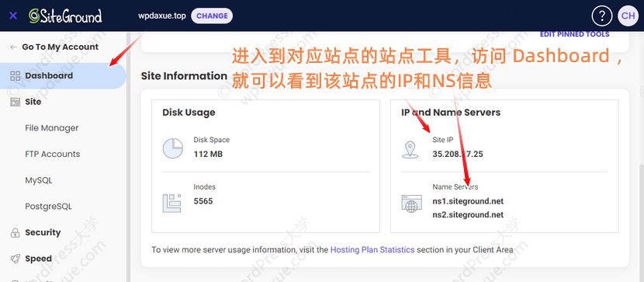This screenshot has height=282, width=644.
Task: Open the help question mark icon
Action: tap(601, 16)
